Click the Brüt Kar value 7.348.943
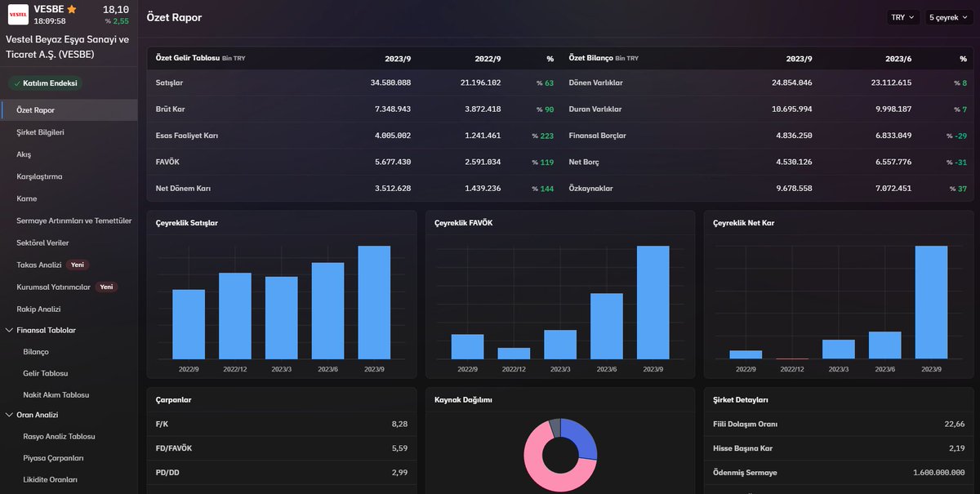Image resolution: width=980 pixels, height=494 pixels. click(392, 109)
